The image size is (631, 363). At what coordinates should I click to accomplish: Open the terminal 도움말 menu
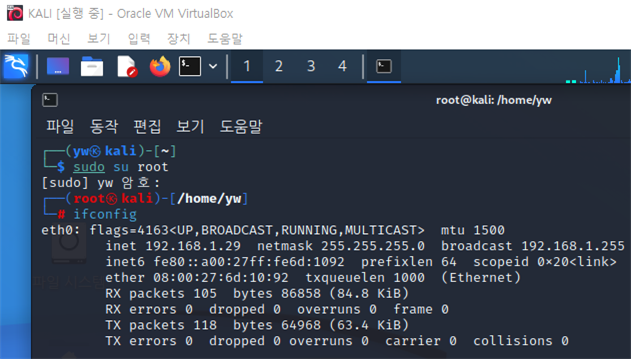pyautogui.click(x=241, y=126)
